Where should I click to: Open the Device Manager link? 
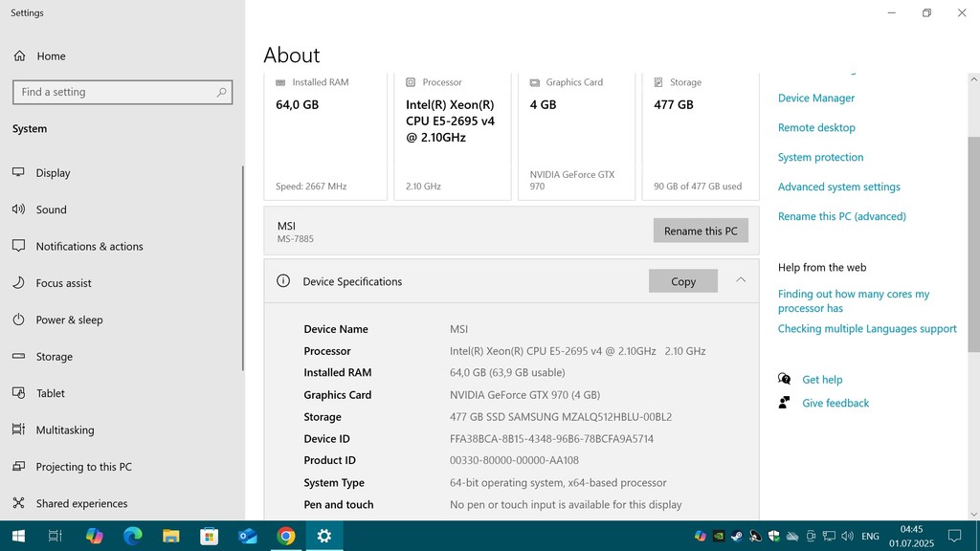pos(816,99)
